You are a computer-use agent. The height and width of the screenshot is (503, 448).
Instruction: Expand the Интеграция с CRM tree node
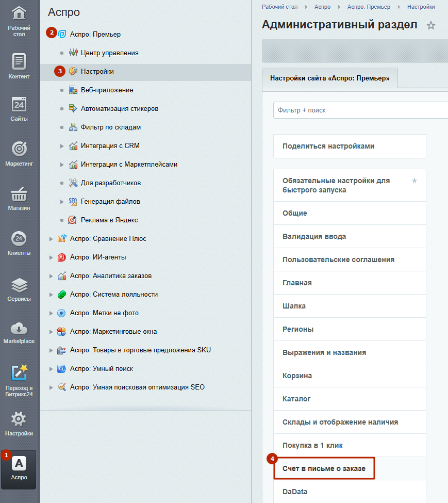click(x=62, y=146)
